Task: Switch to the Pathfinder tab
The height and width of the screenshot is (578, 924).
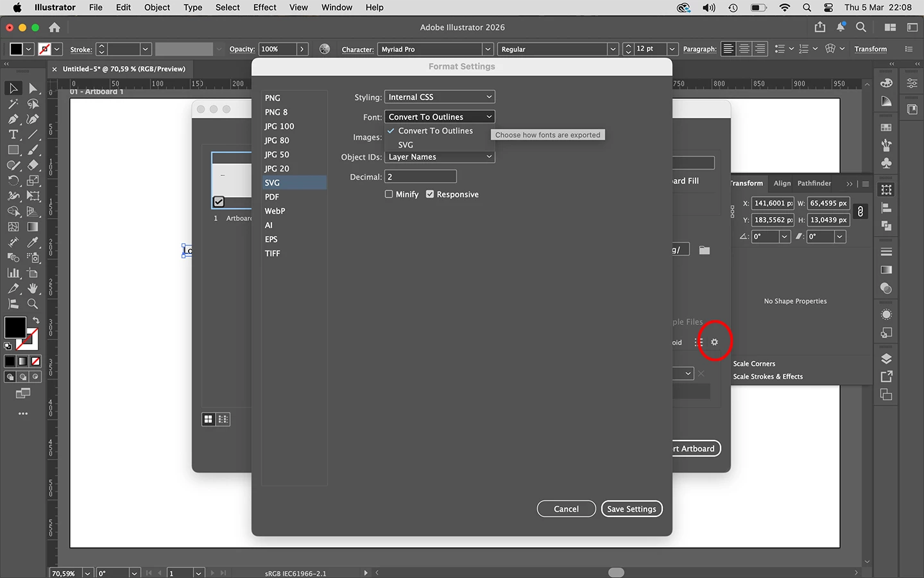Action: click(x=814, y=183)
